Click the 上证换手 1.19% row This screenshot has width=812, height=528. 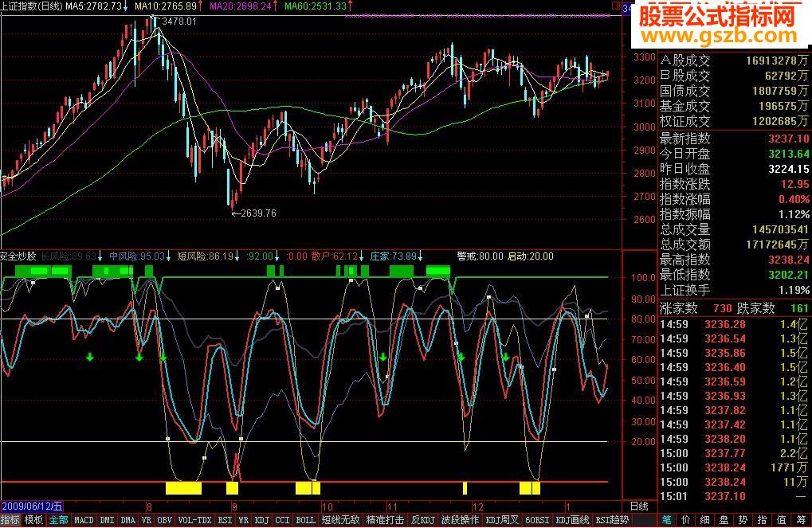(734, 290)
